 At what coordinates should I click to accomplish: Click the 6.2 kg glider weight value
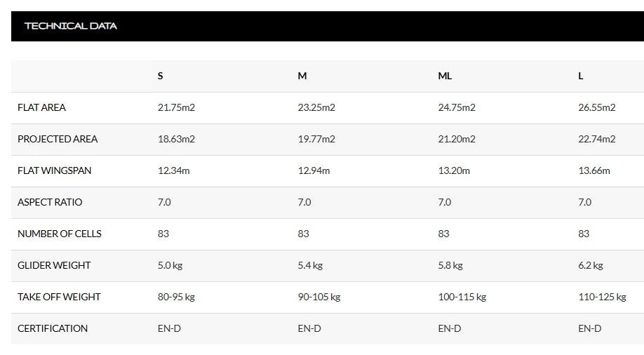(x=591, y=265)
